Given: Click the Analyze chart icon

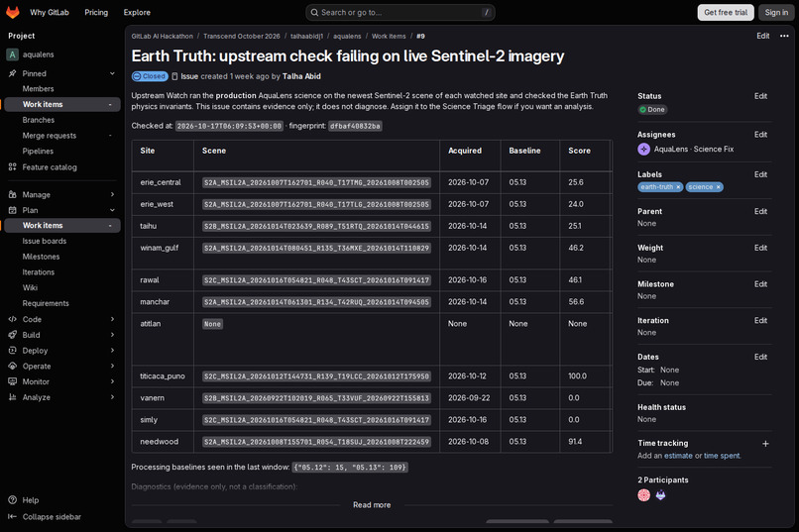Looking at the screenshot, I should point(12,397).
